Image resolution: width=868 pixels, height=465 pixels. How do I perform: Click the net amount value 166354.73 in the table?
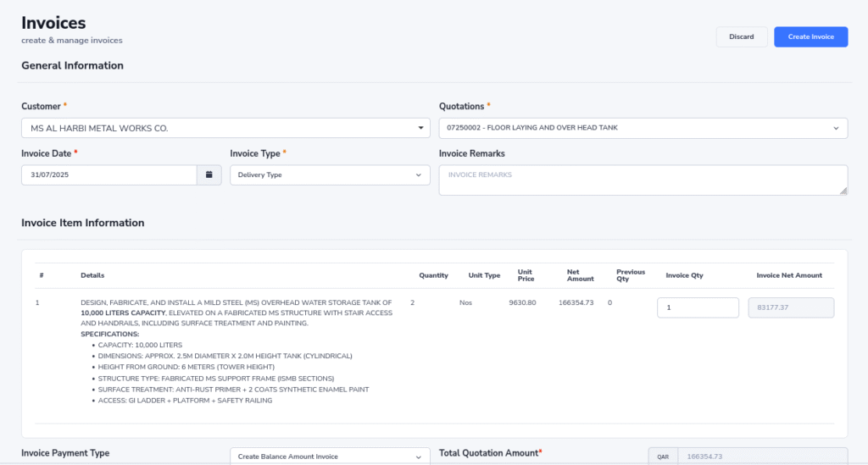[576, 302]
